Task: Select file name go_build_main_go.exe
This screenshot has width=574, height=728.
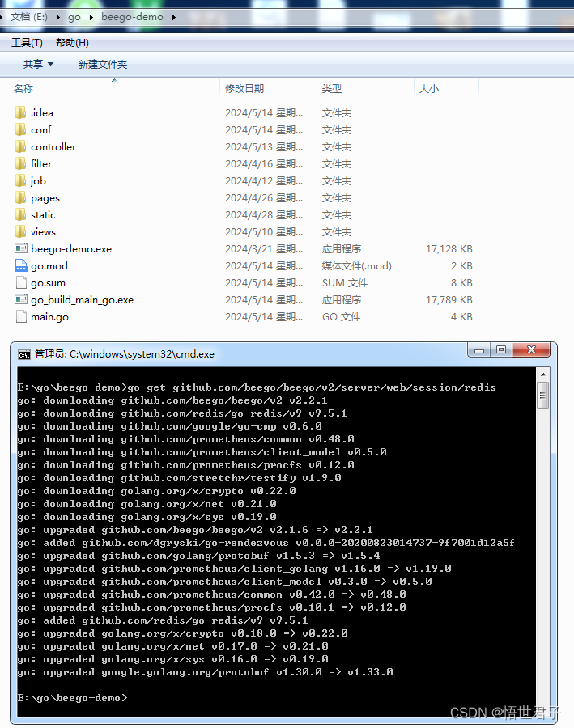Action: 82,300
